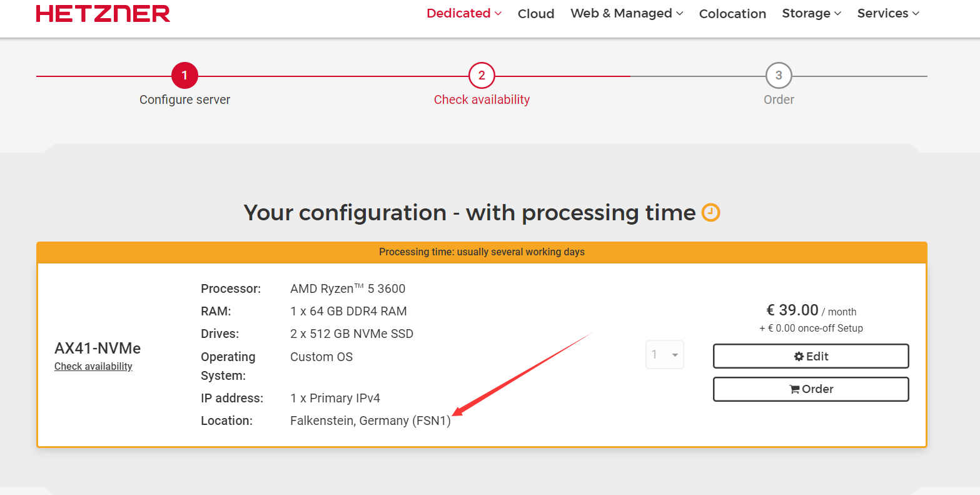Viewport: 980px width, 495px height.
Task: Click the drives value 2 x 512 GB NVMe SSD
Action: pyautogui.click(x=351, y=334)
